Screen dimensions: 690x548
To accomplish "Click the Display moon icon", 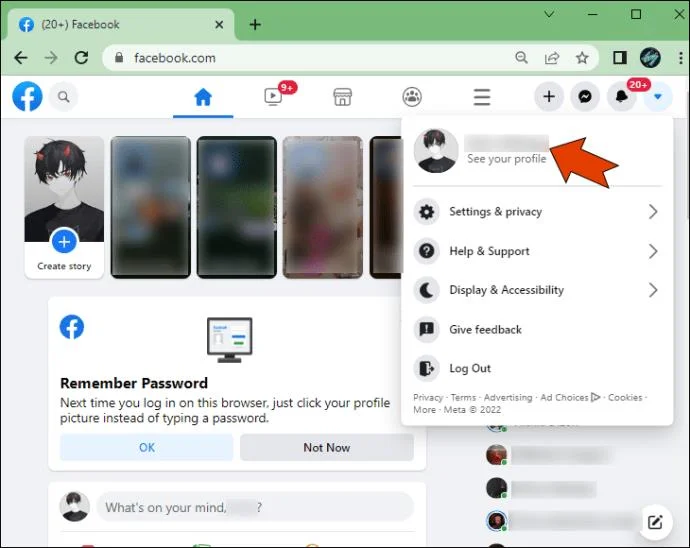I will pyautogui.click(x=426, y=290).
